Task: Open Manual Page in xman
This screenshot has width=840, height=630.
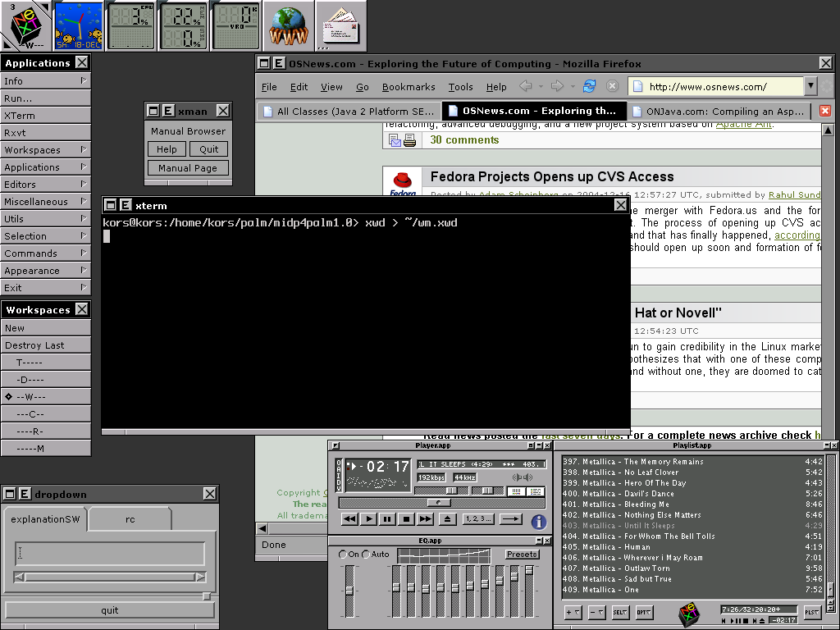Action: point(188,167)
